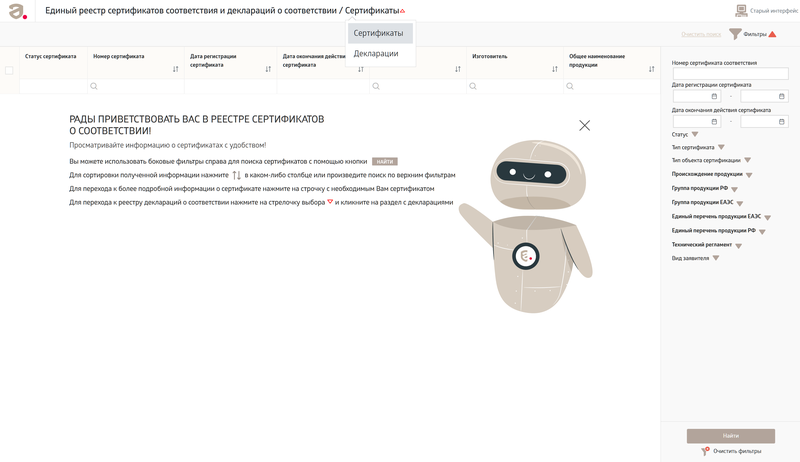Expand the Вид заявителя filter
Image resolution: width=800 pixels, height=462 pixels.
[716, 258]
